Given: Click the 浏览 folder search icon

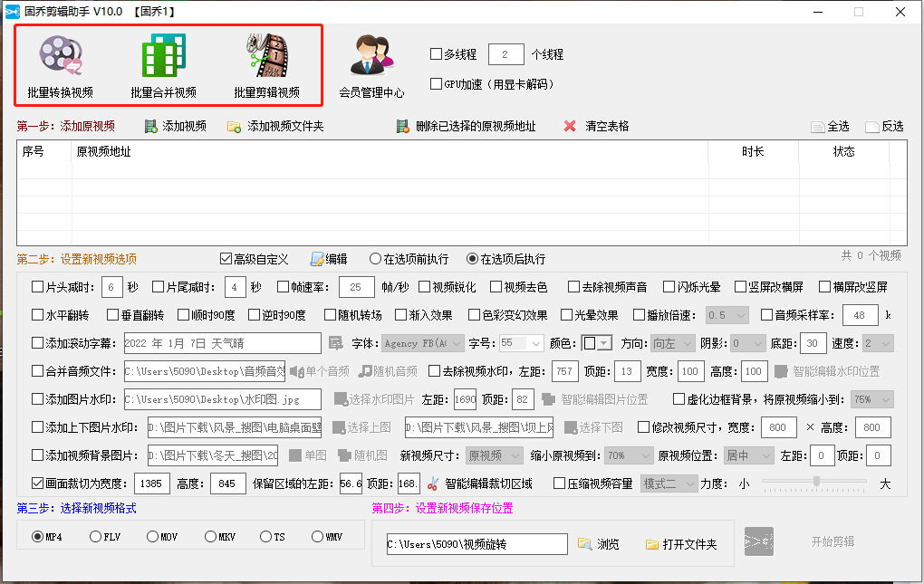Looking at the screenshot, I should (584, 544).
